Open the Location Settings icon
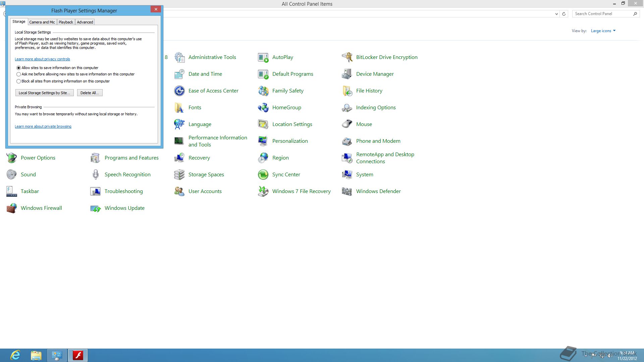This screenshot has height=362, width=644. pyautogui.click(x=263, y=124)
